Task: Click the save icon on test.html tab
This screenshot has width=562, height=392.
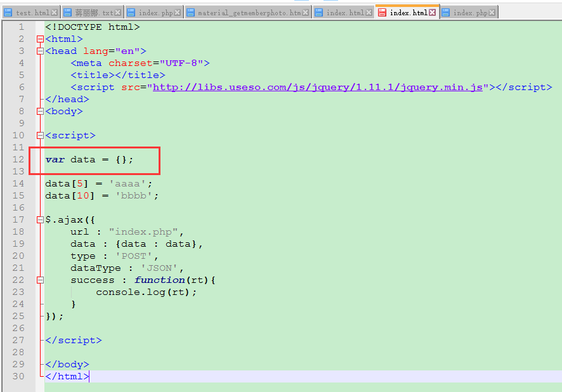Action: click(x=8, y=13)
